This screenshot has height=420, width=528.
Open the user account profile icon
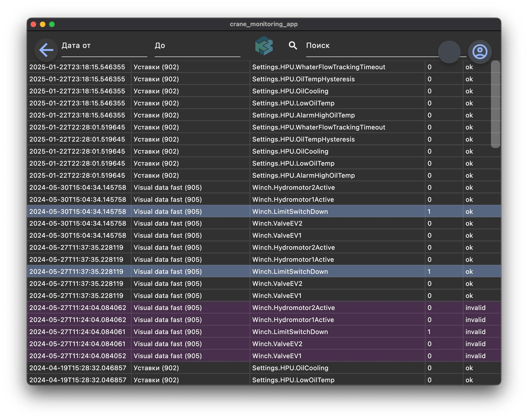click(480, 52)
